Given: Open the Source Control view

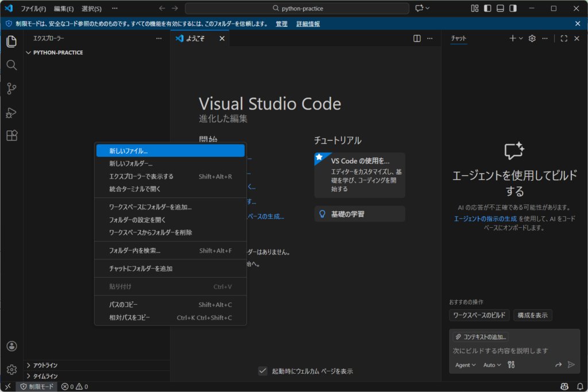Looking at the screenshot, I should (11, 88).
